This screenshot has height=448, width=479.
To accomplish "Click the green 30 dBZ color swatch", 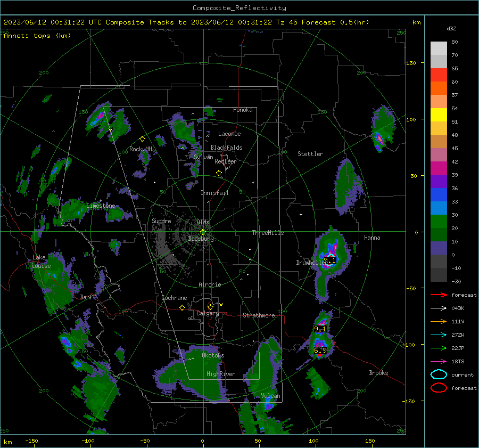I will point(439,222).
